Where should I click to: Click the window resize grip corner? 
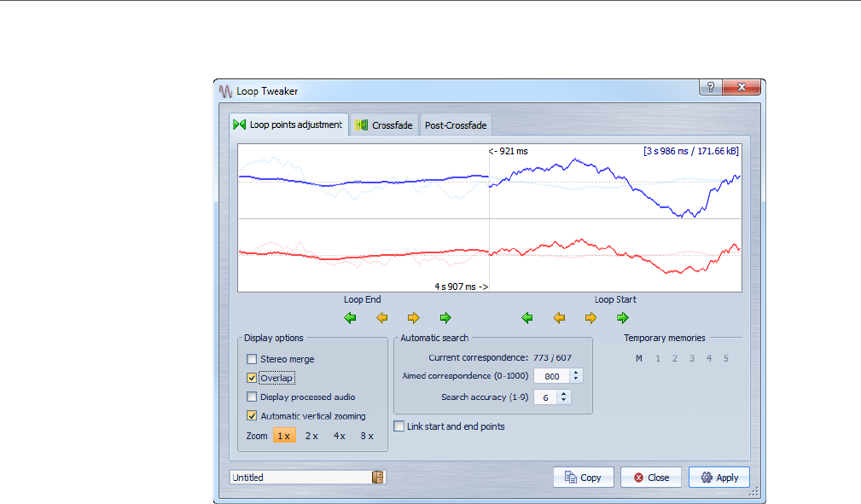click(754, 492)
